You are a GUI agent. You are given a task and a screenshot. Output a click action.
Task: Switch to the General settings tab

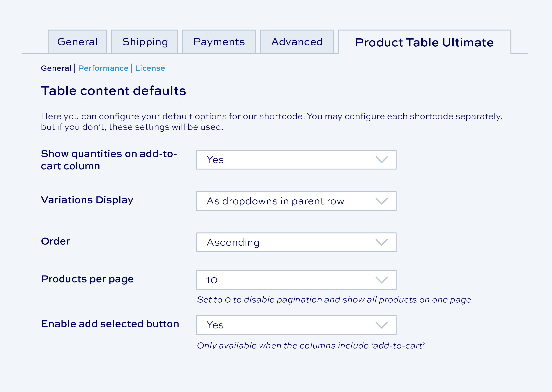[77, 42]
